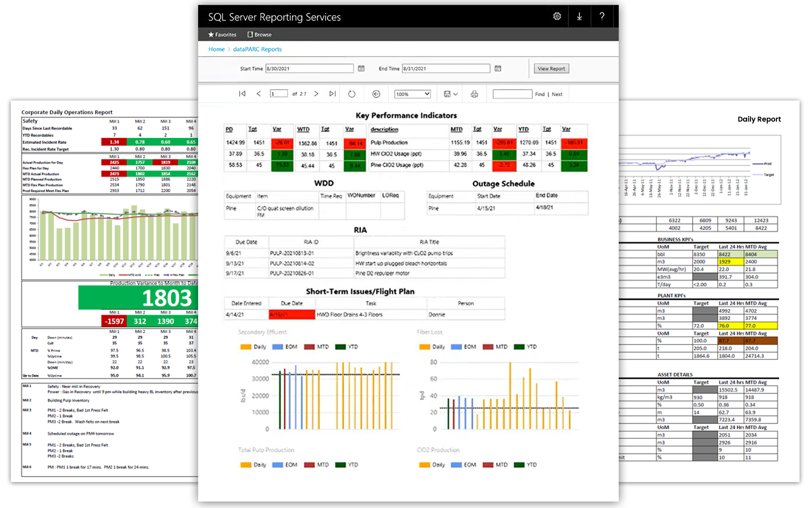812x508 pixels.
Task: Click the find text search box
Action: [512, 94]
